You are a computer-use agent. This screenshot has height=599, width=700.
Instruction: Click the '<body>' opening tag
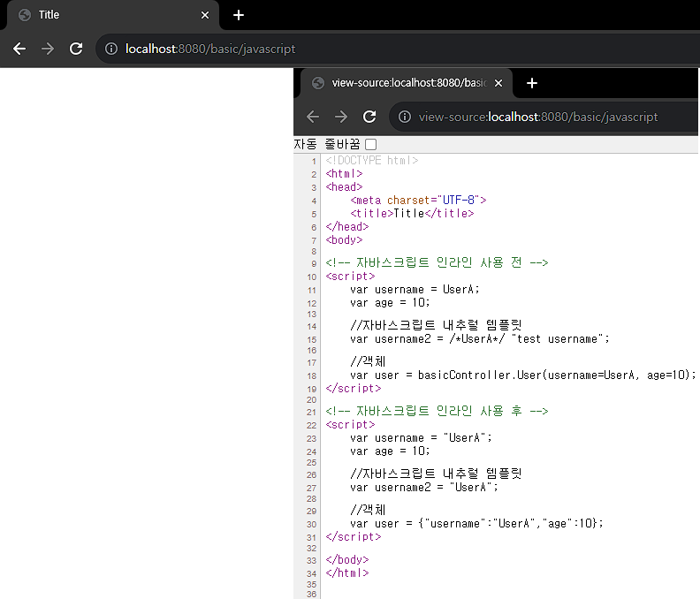(x=344, y=240)
